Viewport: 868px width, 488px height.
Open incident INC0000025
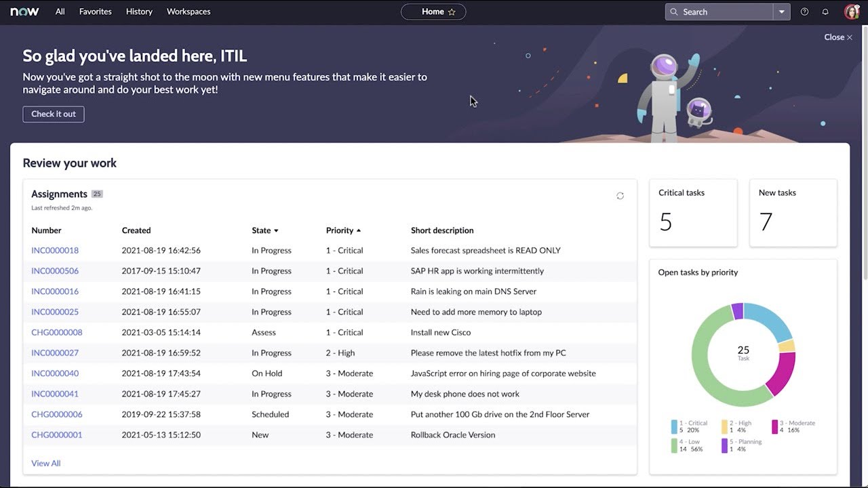coord(55,312)
